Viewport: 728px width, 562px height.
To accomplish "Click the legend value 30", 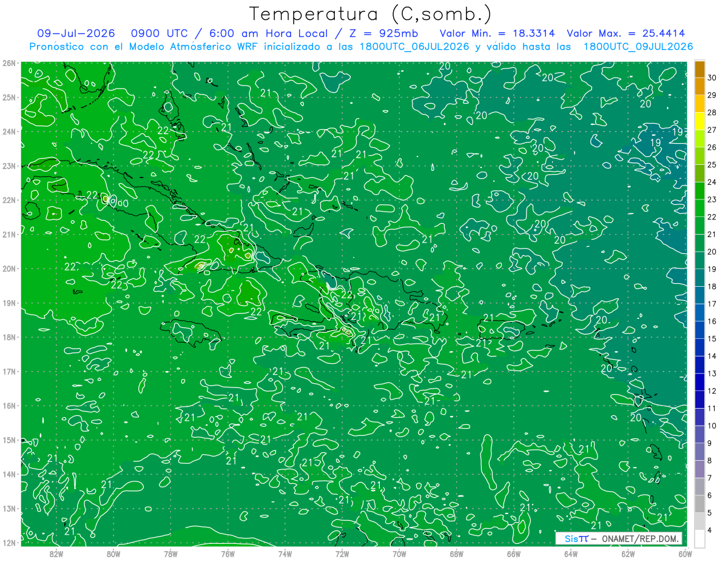I will (712, 78).
